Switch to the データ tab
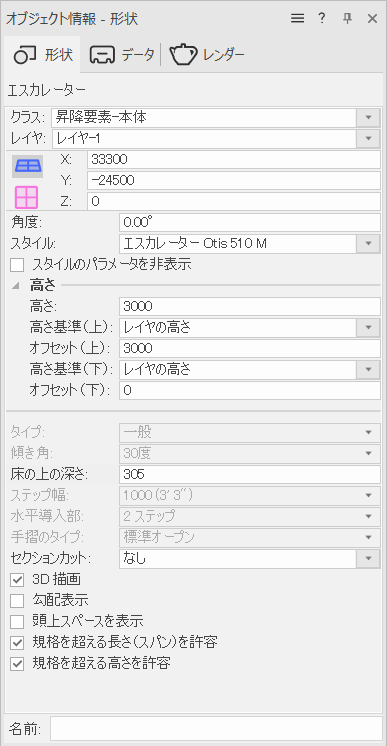Viewport: 387px width, 746px height. [122, 55]
